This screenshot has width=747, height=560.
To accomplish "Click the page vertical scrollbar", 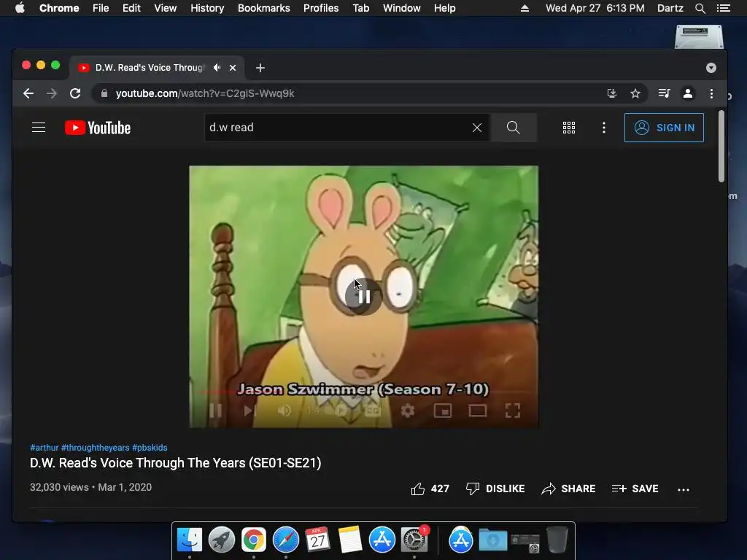I will click(721, 146).
